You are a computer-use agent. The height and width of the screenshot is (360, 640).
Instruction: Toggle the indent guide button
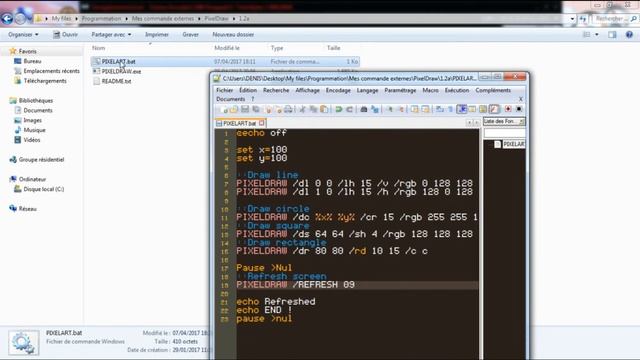click(462, 109)
